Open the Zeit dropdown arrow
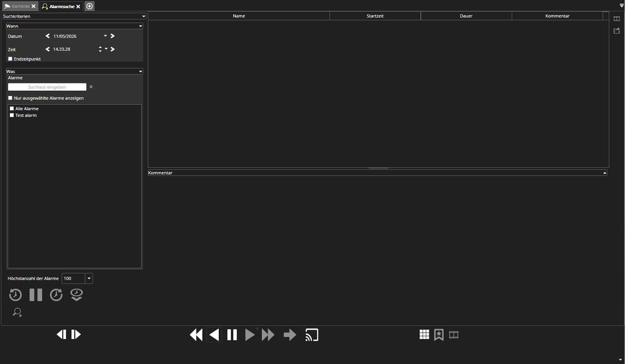The image size is (625, 364). click(106, 49)
